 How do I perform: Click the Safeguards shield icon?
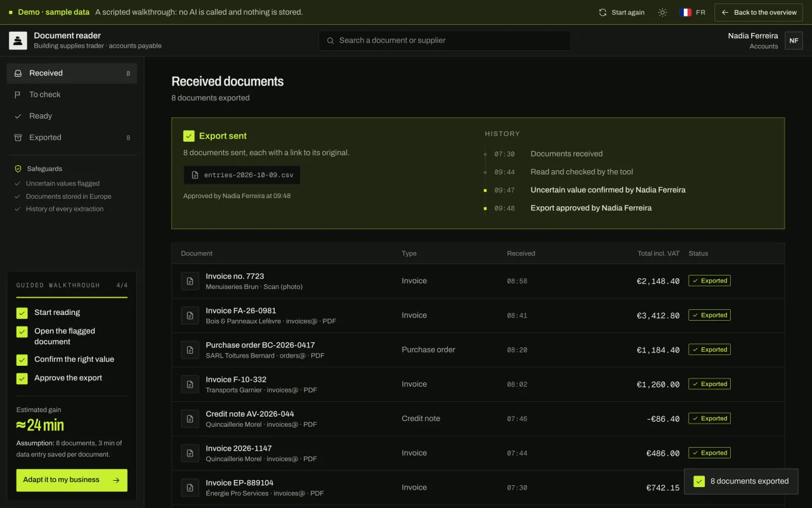pyautogui.click(x=18, y=169)
